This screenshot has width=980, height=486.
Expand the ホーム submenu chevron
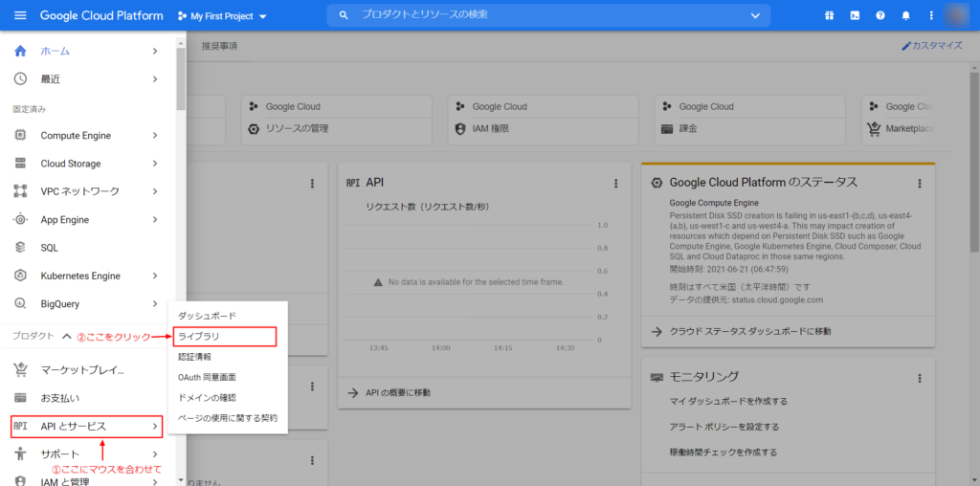155,52
